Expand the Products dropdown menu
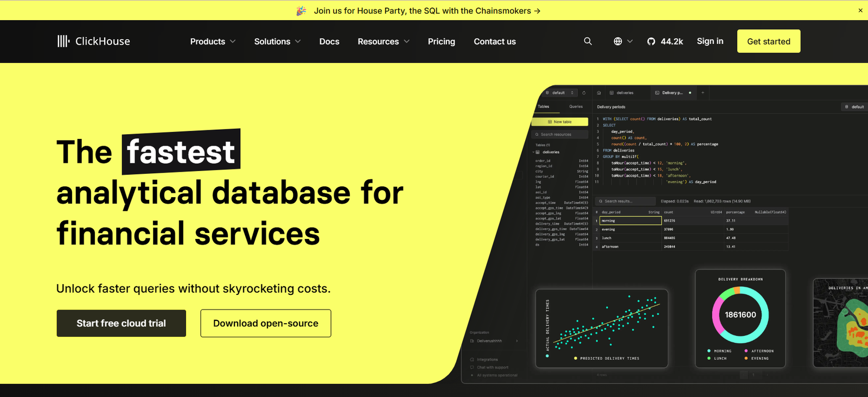Image resolution: width=868 pixels, height=397 pixels. [x=213, y=41]
